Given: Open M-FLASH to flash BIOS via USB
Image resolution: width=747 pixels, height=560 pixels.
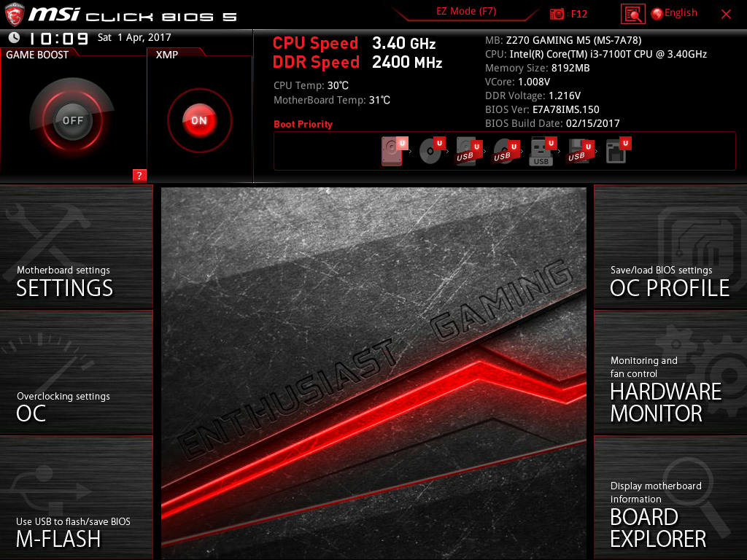Looking at the screenshot, I should [76, 497].
